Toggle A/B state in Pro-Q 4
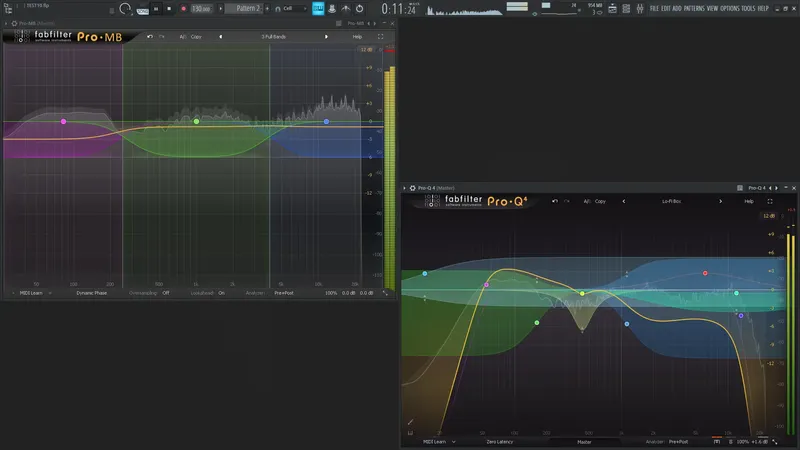Screen dimensions: 800x450 point(587,201)
